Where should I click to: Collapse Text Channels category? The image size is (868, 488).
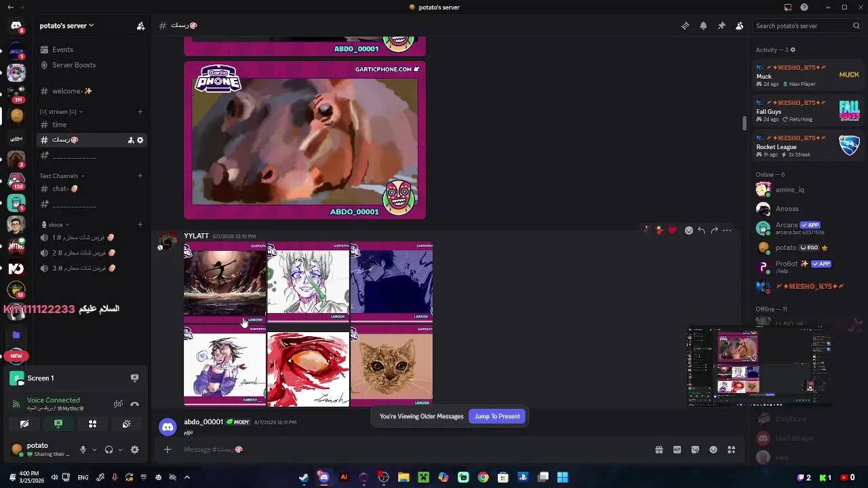(62, 176)
